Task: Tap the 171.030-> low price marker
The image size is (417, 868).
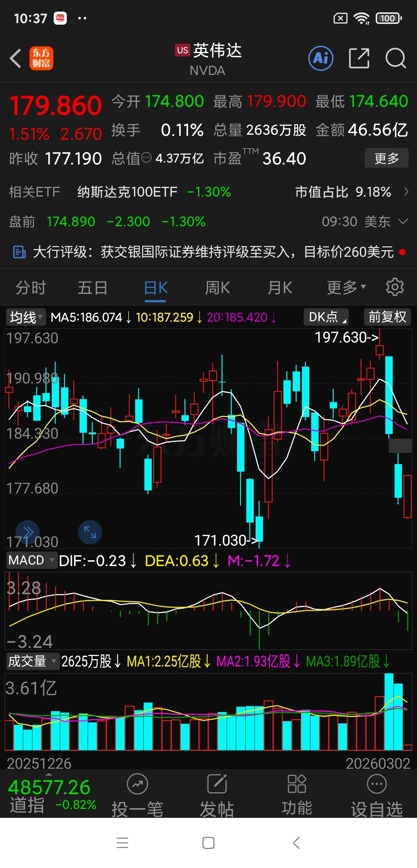Action: [226, 541]
